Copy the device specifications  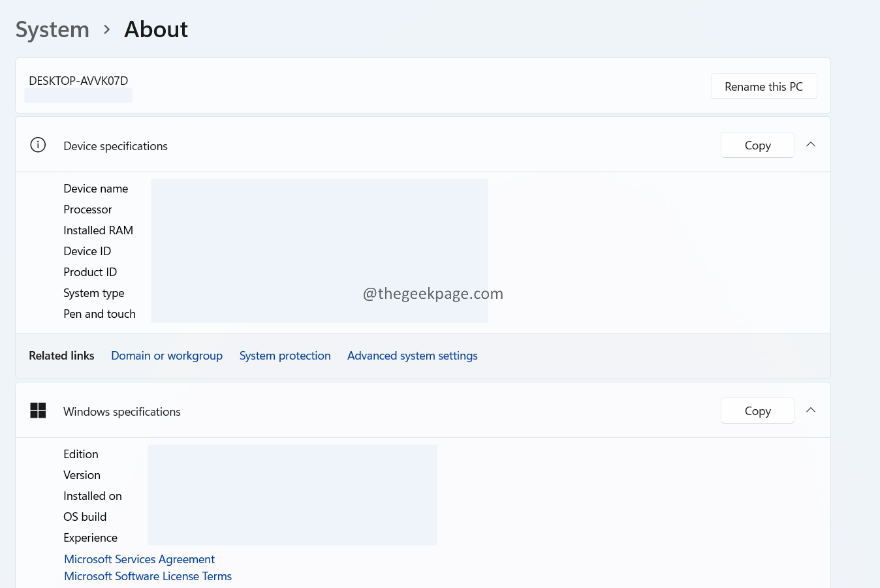(757, 146)
